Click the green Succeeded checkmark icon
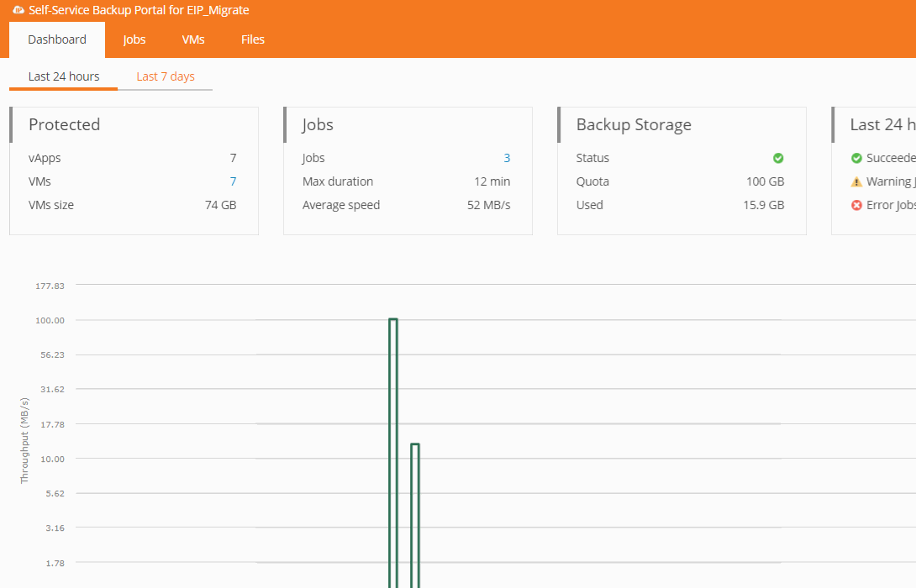The image size is (916, 588). tap(856, 158)
